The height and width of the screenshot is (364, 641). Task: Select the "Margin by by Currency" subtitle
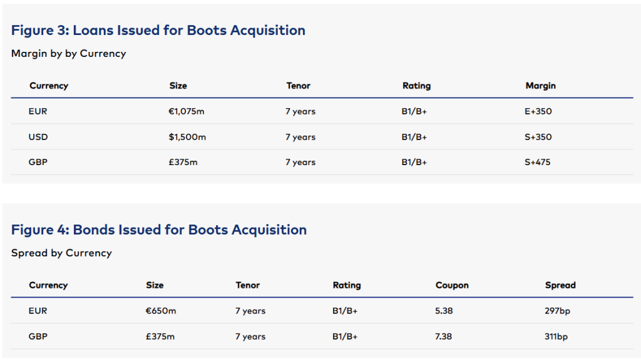(68, 54)
